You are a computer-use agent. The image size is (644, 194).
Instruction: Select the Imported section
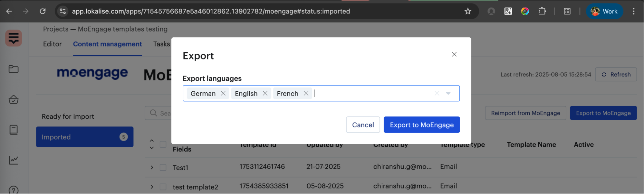85,137
